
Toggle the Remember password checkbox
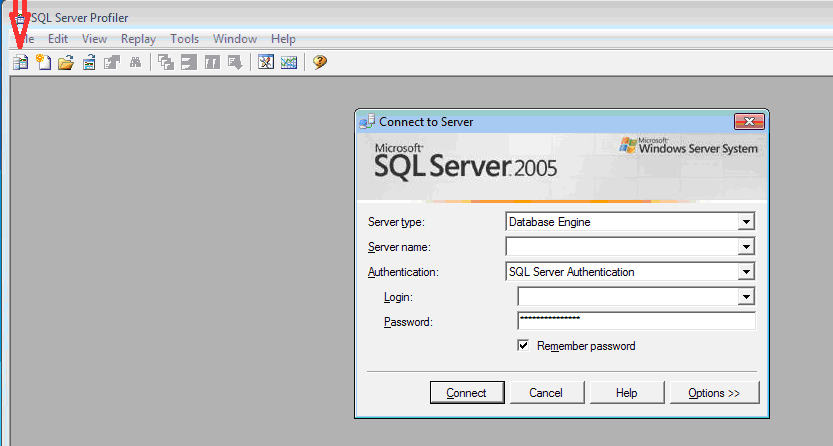[523, 346]
